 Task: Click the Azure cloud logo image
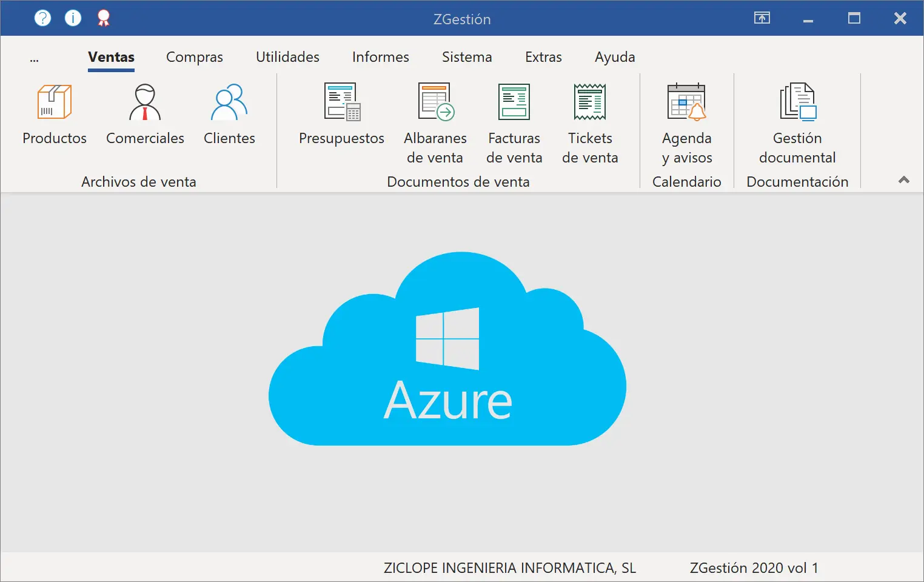pos(447,349)
